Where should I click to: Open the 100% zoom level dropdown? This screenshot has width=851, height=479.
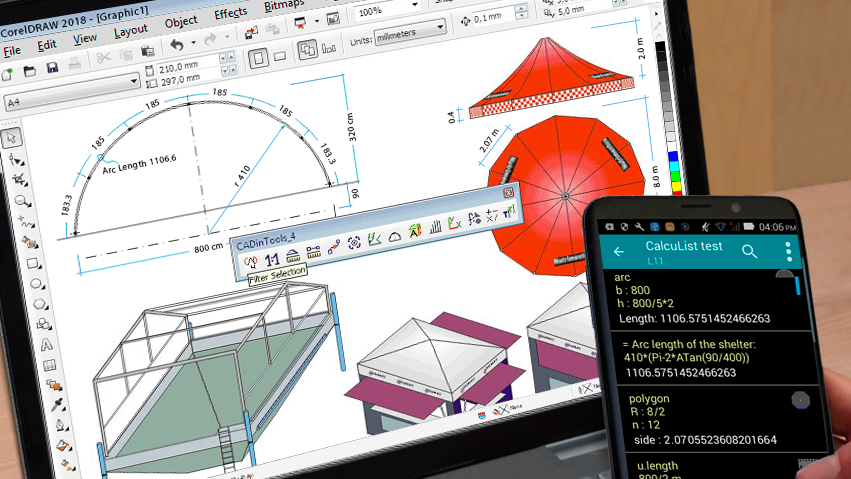(x=415, y=4)
